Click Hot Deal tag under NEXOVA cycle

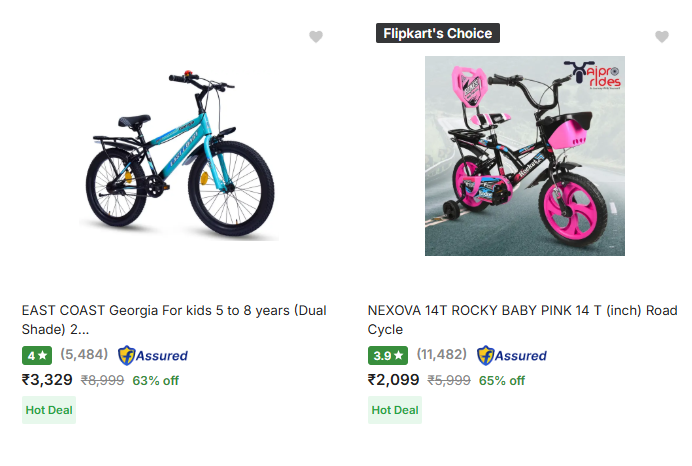point(395,410)
